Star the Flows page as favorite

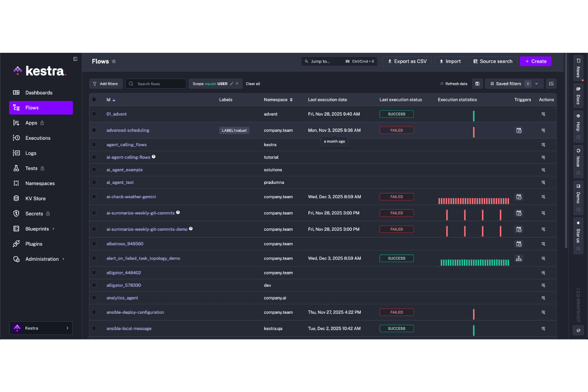[114, 61]
